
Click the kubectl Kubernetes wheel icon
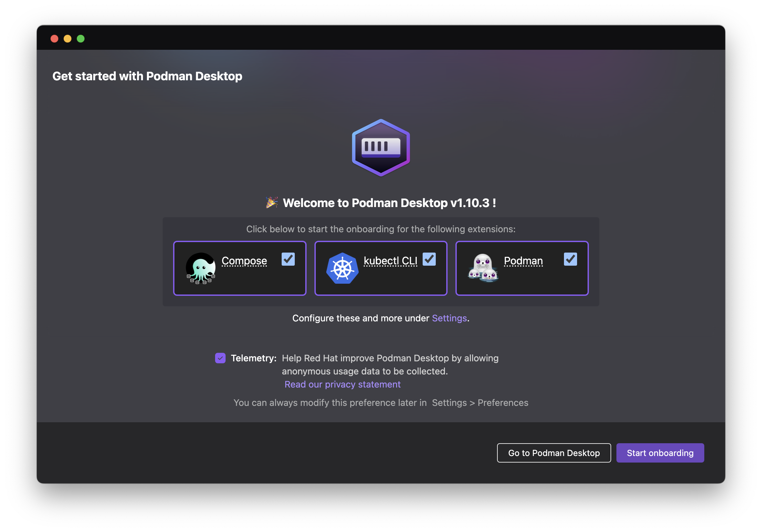[x=342, y=268]
